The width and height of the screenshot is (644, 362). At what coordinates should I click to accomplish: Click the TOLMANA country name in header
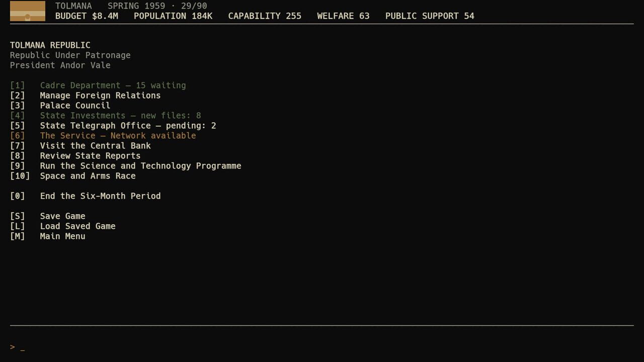point(73,6)
